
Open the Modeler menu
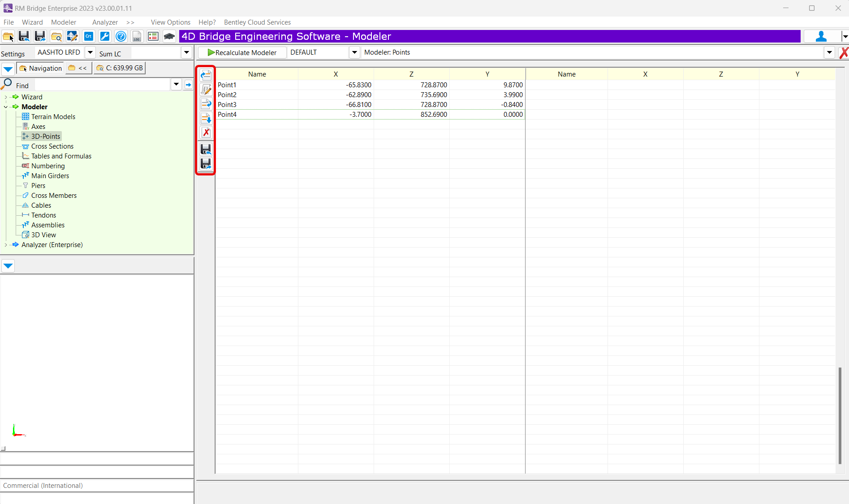64,22
